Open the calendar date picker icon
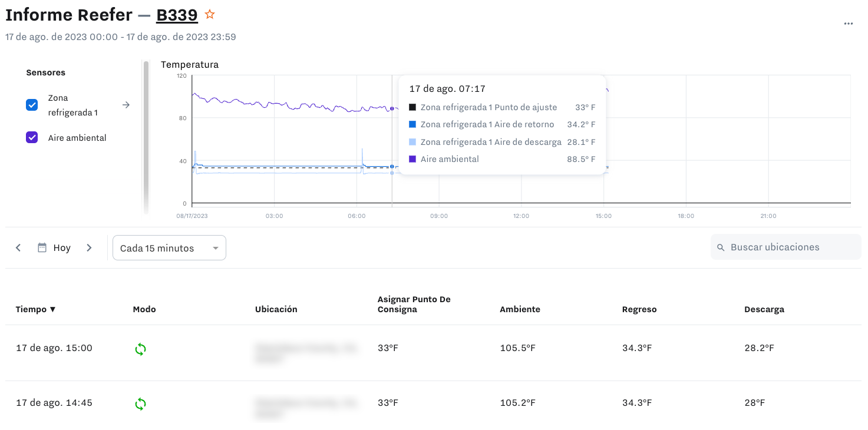This screenshot has height=430, width=868. 42,248
